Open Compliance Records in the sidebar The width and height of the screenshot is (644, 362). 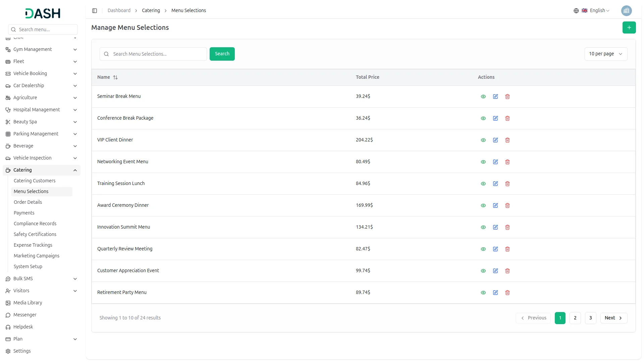pyautogui.click(x=35, y=224)
